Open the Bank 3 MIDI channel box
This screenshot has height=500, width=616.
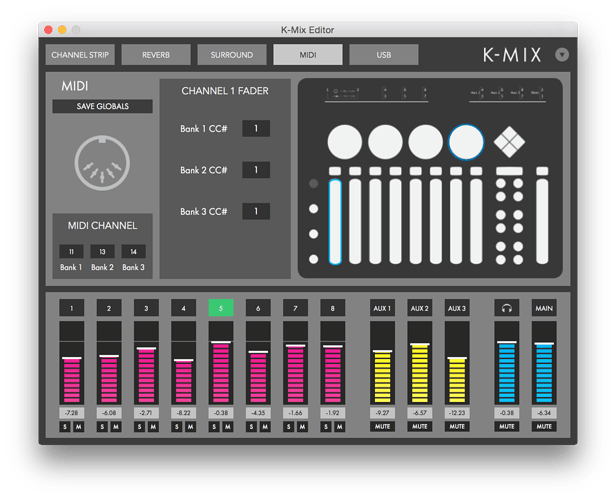point(134,252)
